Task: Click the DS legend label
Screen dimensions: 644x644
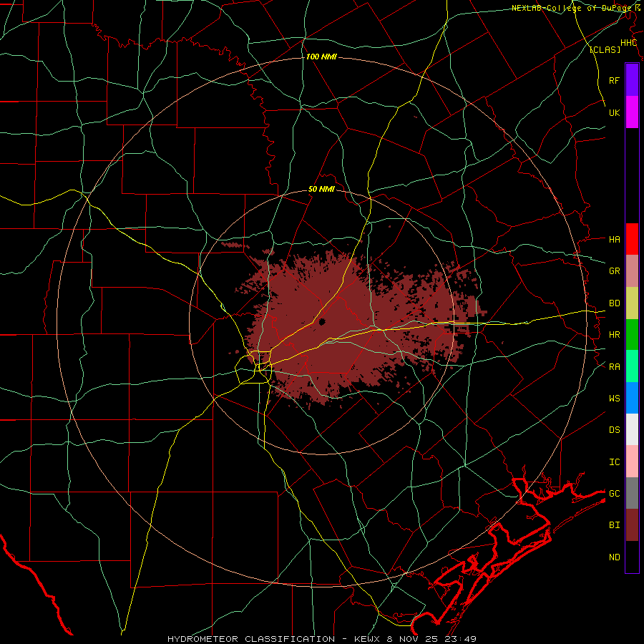Action: (x=614, y=430)
